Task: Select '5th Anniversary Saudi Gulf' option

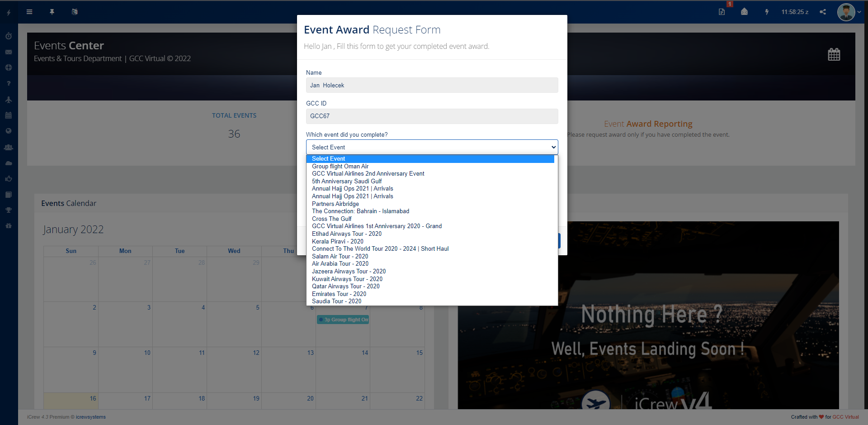Action: pyautogui.click(x=430, y=181)
